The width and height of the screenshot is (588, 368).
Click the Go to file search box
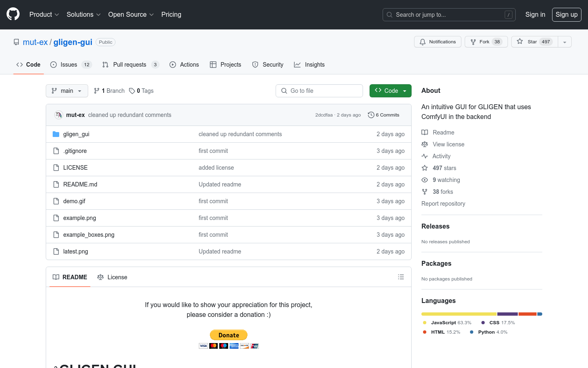coord(319,91)
